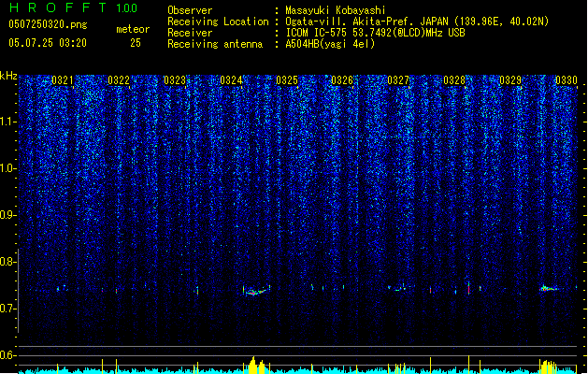
Task: Click receiver text ICOM IC-575 53.7492 MHz
Action: [375, 33]
